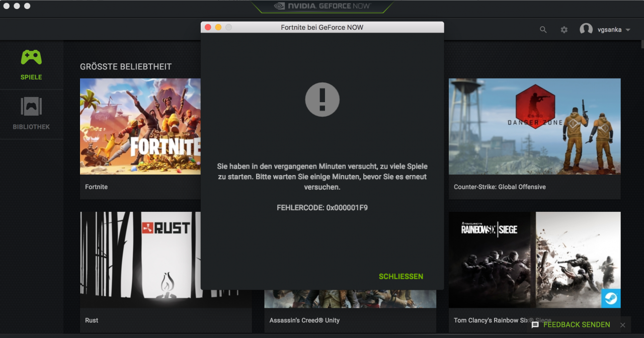
Task: Click the GRÖSSTE BELIEBTHEIT section heading
Action: [x=126, y=66]
